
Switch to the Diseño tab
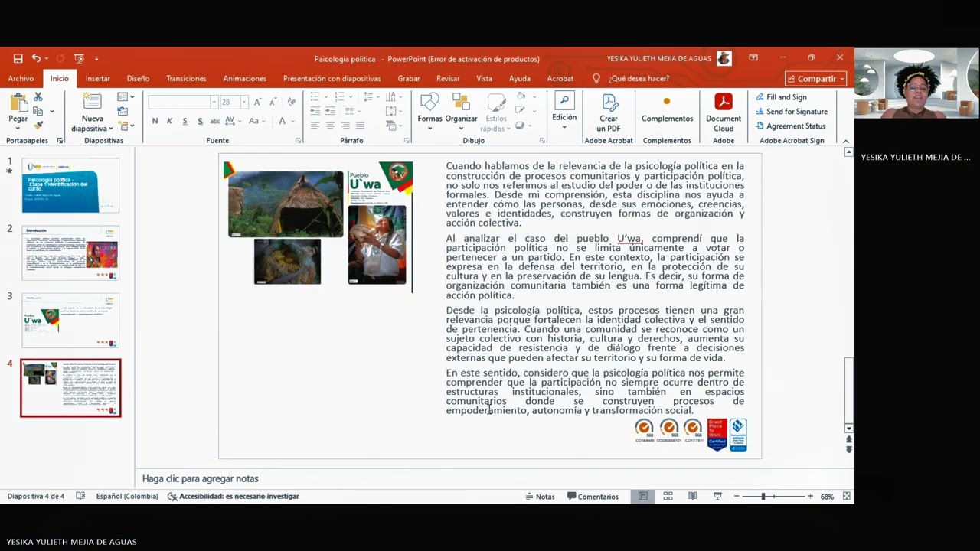[x=138, y=78]
